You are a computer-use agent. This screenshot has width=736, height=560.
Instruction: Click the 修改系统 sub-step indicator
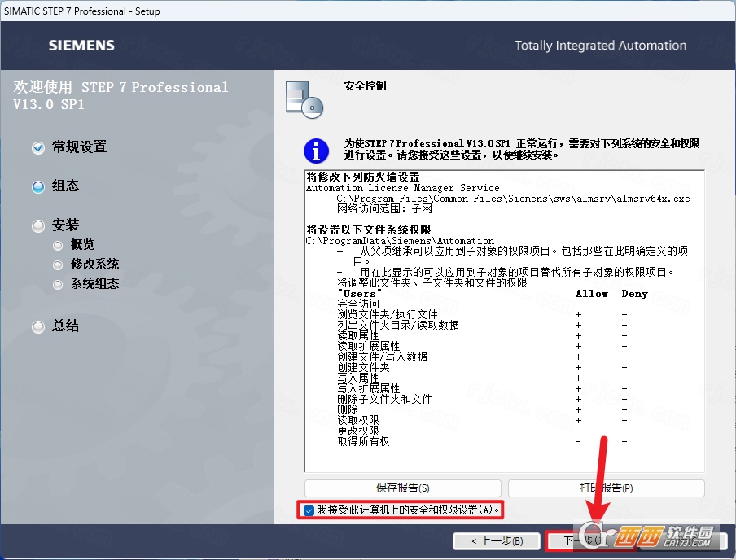point(58,265)
